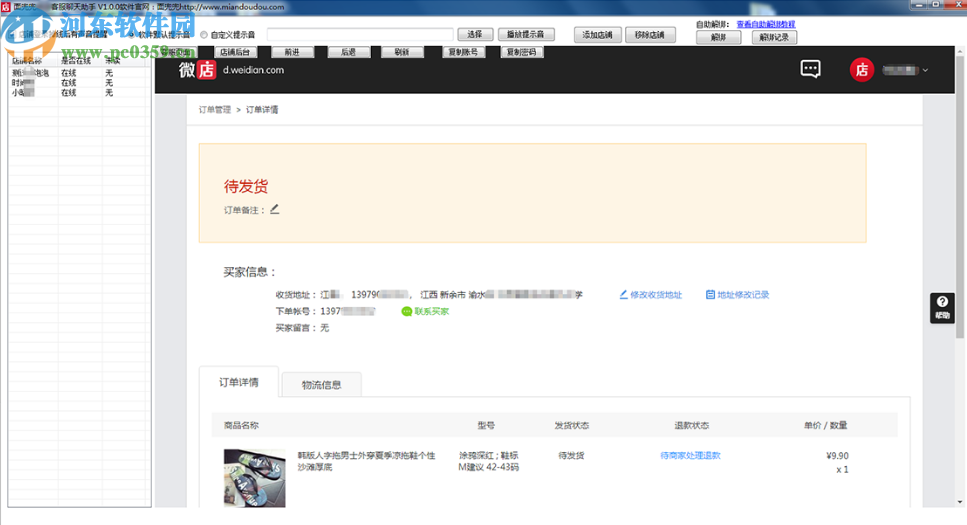Open the chat messages icon in header
This screenshot has height=525, width=967.
(810, 69)
